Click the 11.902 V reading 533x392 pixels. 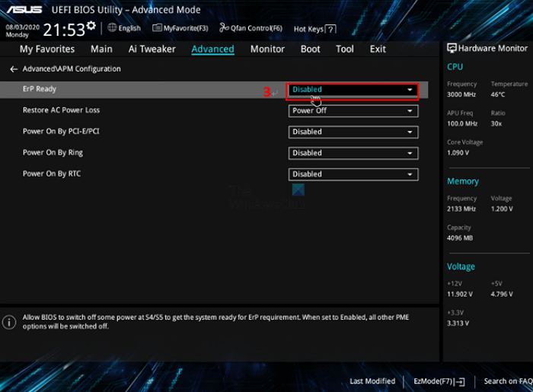coord(460,294)
